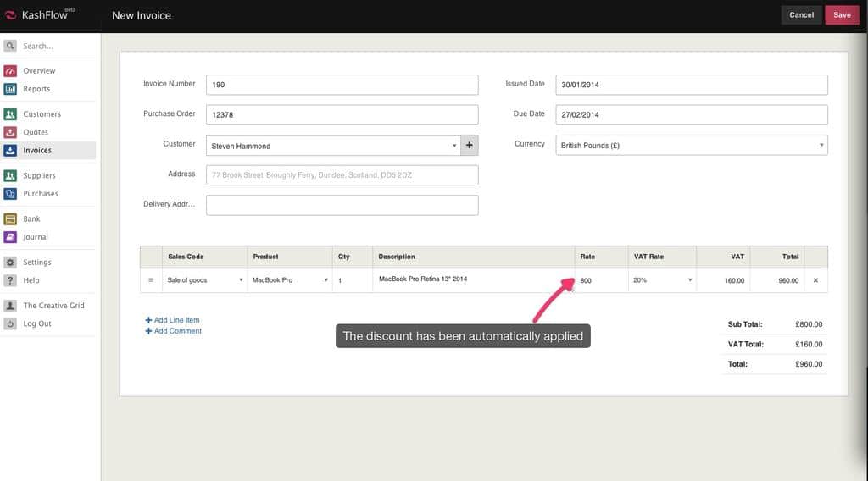Open Reports via its chart icon

[x=10, y=89]
